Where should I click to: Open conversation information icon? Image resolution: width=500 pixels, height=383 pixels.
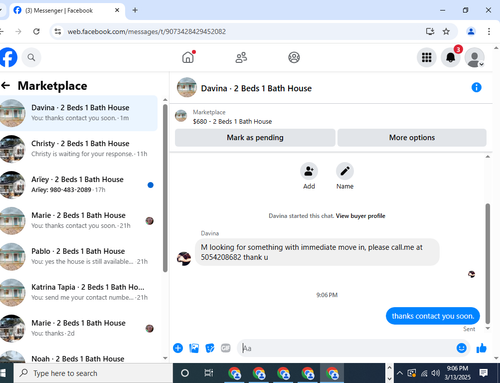(x=476, y=87)
